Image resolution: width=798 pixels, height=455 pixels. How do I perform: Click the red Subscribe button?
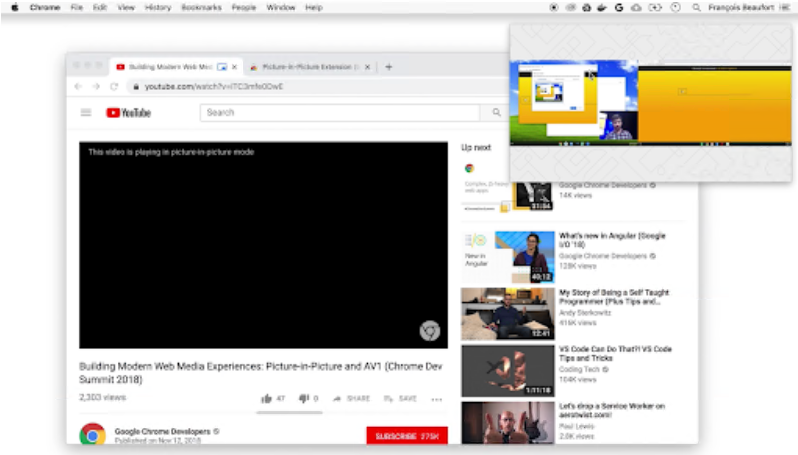pyautogui.click(x=406, y=436)
